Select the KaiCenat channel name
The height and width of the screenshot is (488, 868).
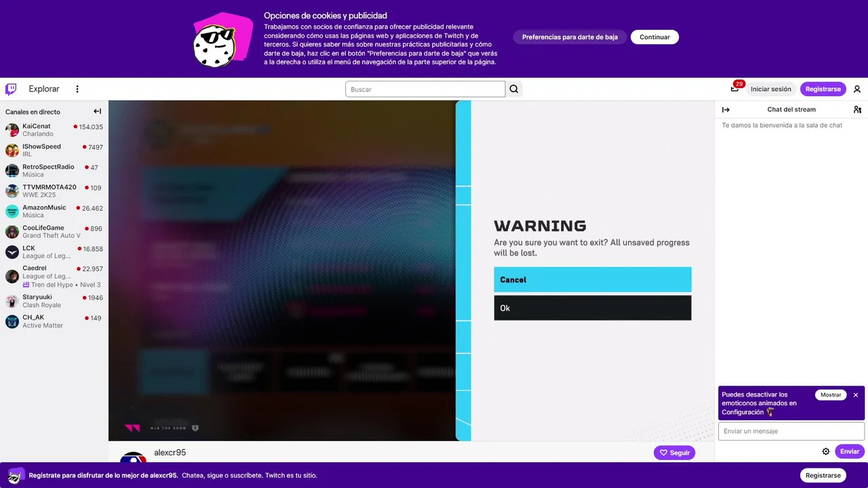(x=37, y=126)
